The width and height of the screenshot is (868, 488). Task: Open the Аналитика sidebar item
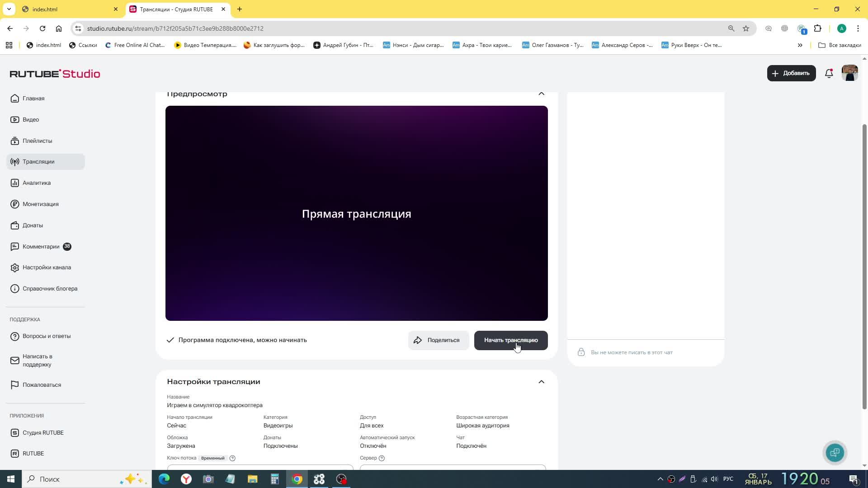tap(37, 183)
